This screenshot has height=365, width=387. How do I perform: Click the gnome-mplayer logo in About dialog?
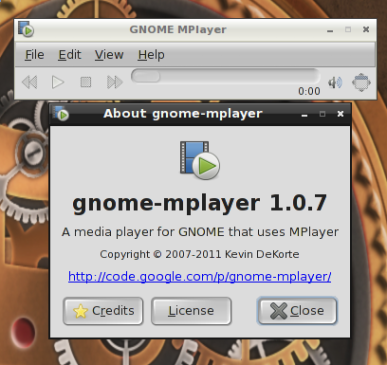tap(200, 160)
